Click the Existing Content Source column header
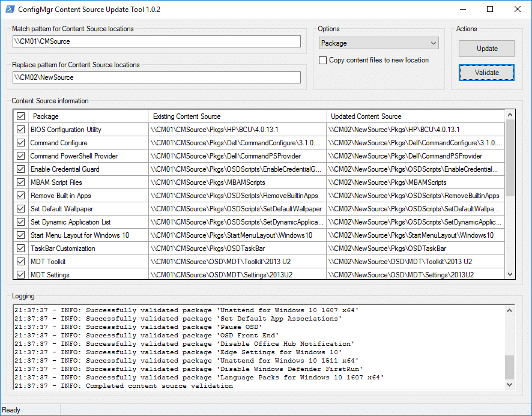532x416 pixels. click(x=237, y=116)
